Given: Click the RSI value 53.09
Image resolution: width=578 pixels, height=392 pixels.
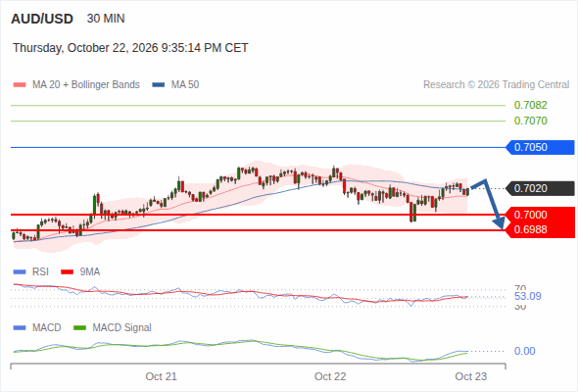Looking at the screenshot, I should (528, 297).
